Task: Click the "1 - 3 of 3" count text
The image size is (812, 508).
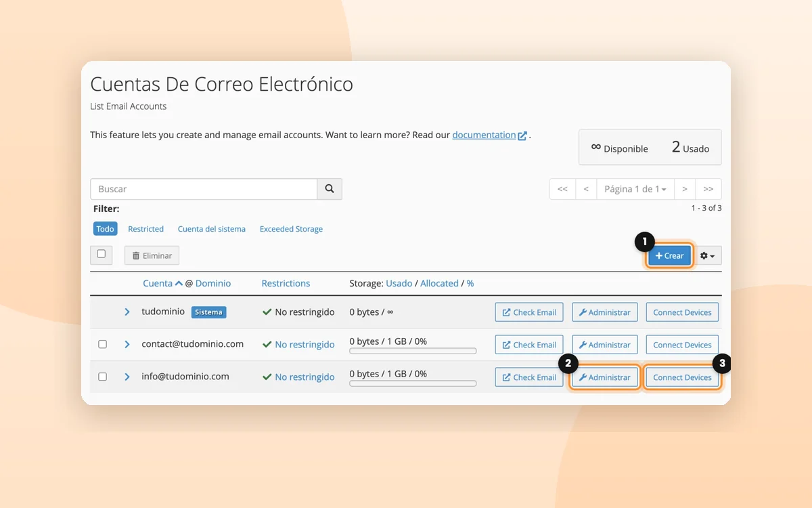Action: (x=706, y=208)
